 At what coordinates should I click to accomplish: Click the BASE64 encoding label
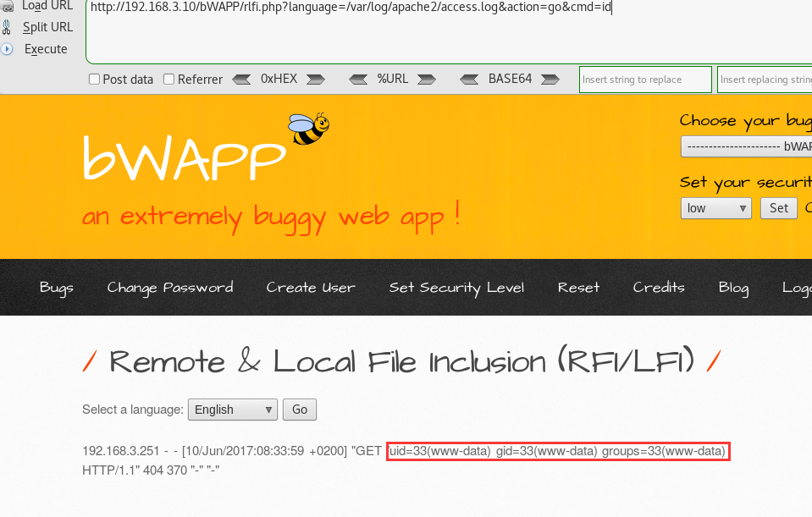tap(510, 79)
